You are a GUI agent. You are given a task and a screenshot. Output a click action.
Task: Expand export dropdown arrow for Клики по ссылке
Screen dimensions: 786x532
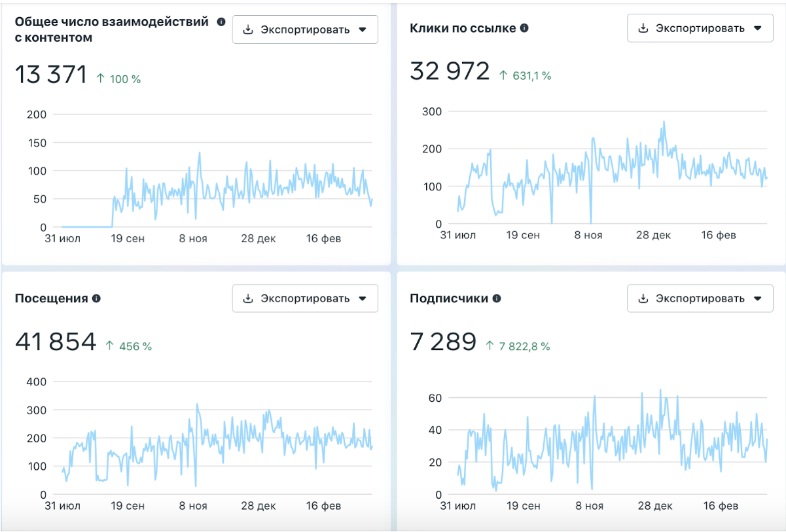pyautogui.click(x=758, y=28)
